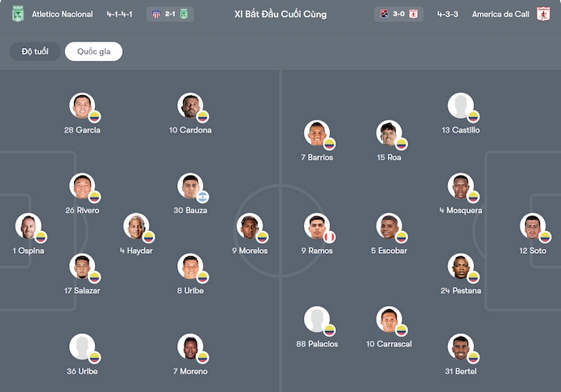Click the Atletico Nacional team crest

17,14
